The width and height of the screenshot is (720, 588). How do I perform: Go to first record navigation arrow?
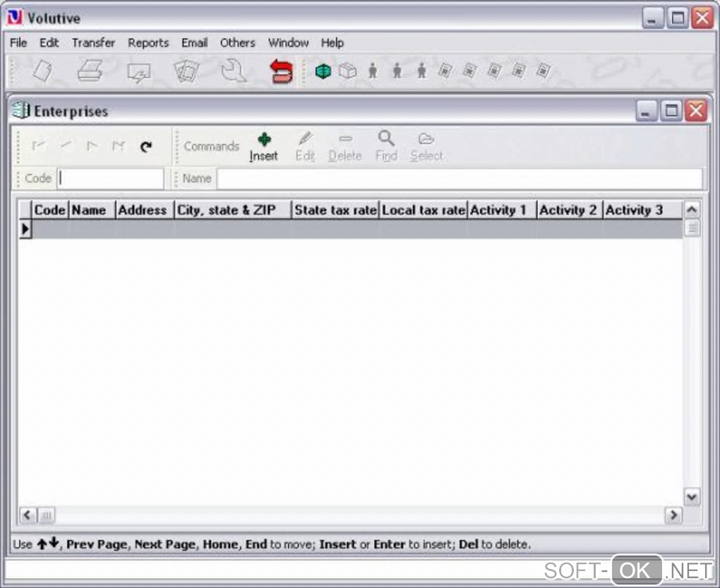click(39, 146)
